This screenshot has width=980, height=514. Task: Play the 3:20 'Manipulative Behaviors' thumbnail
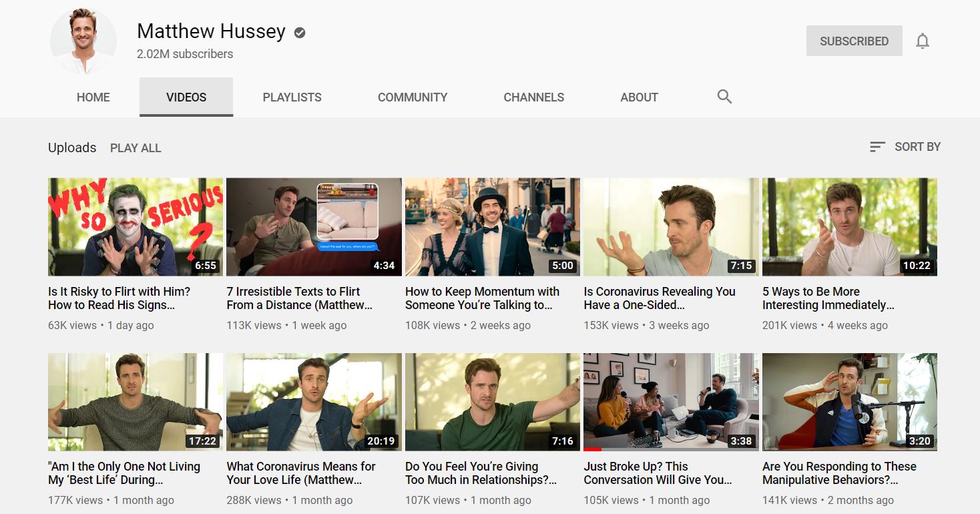pos(850,402)
